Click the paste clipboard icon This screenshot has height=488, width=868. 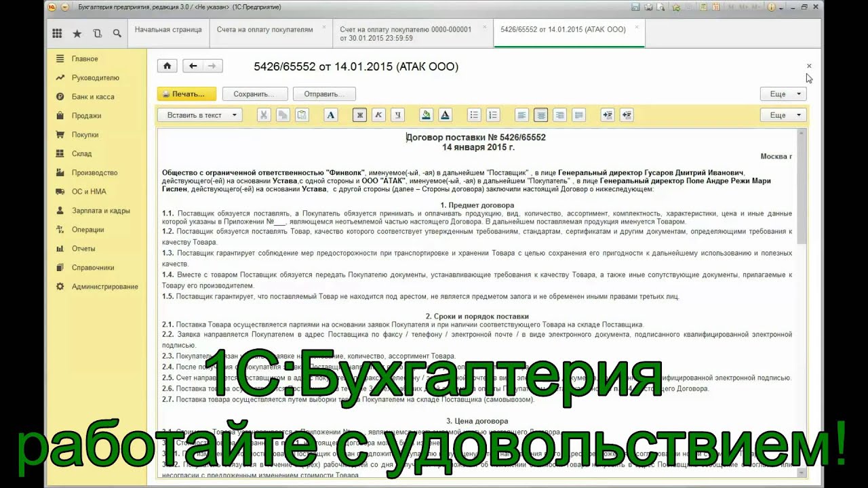click(x=302, y=115)
